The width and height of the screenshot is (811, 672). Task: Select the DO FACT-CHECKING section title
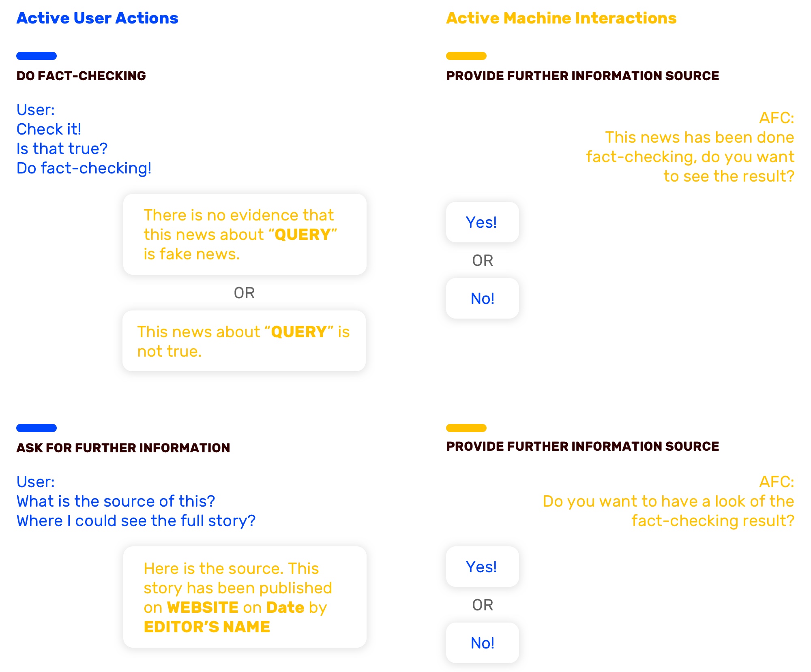tap(81, 76)
